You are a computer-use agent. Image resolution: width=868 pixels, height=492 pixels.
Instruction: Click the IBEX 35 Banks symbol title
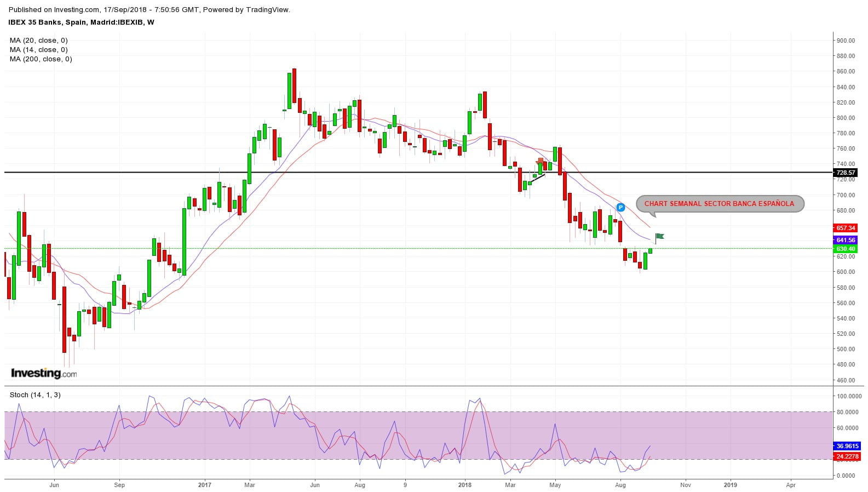(81, 22)
